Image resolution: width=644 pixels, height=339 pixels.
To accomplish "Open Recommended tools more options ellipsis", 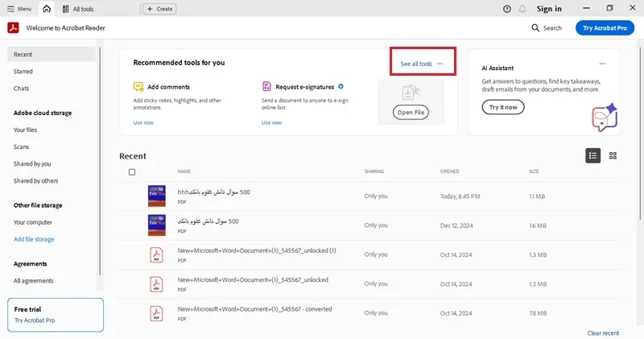I will pos(440,64).
